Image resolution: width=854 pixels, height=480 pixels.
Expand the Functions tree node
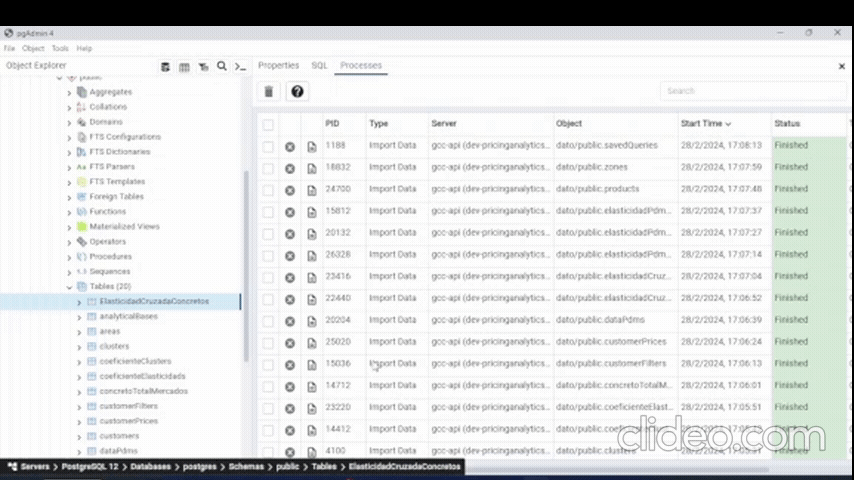tap(69, 212)
